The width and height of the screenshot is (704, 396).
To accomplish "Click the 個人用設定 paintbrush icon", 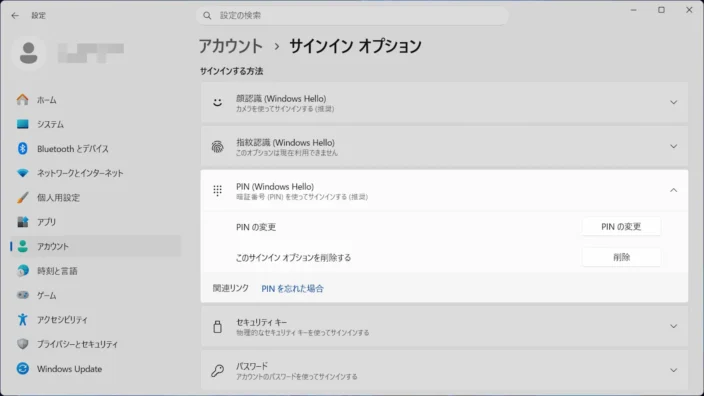I will coord(22,198).
